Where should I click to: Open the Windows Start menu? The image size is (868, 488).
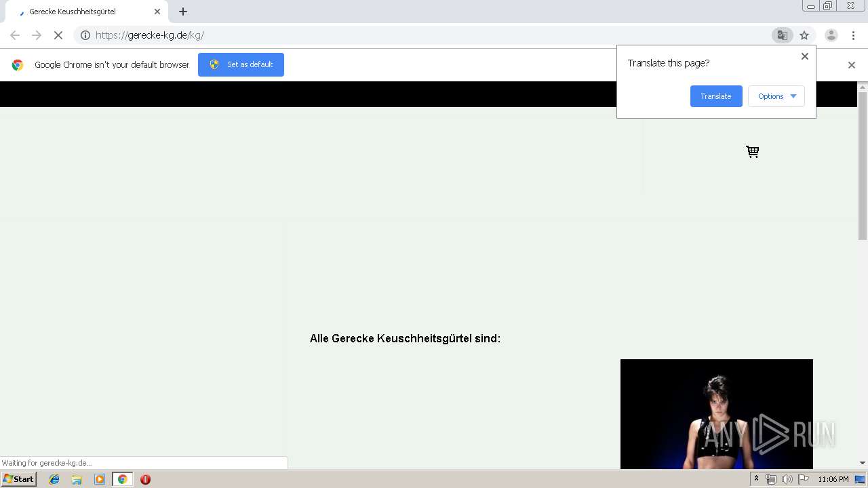(x=18, y=479)
